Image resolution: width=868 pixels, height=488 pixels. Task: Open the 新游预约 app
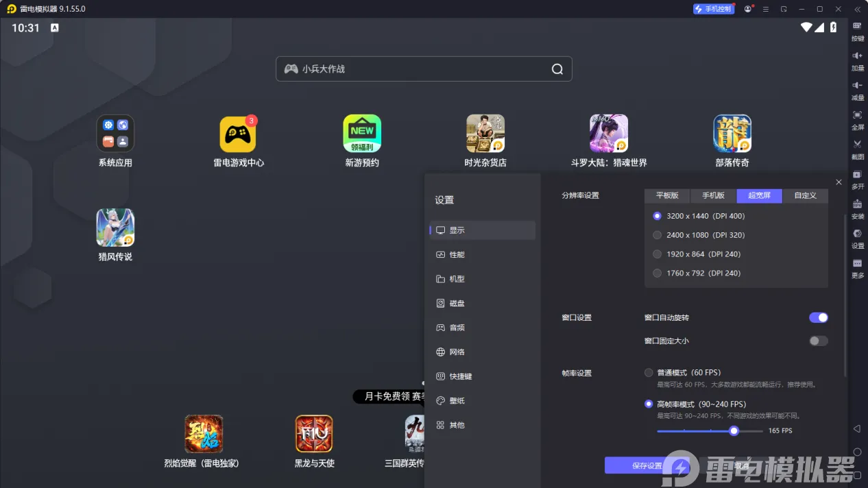tap(362, 134)
